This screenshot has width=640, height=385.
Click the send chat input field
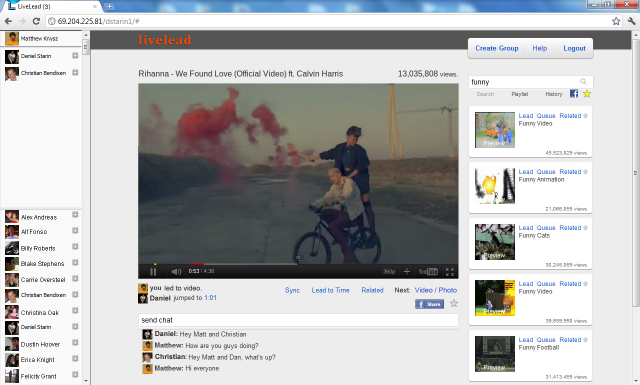tap(298, 320)
